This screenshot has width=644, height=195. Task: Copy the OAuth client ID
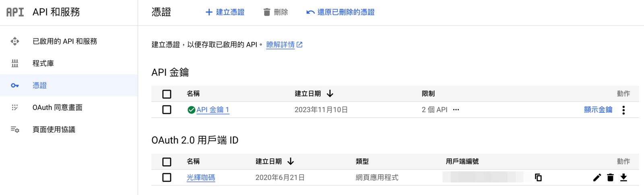pyautogui.click(x=538, y=178)
